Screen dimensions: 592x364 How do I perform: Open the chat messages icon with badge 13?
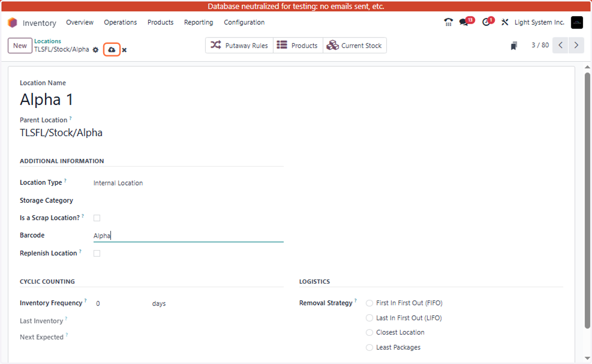464,22
